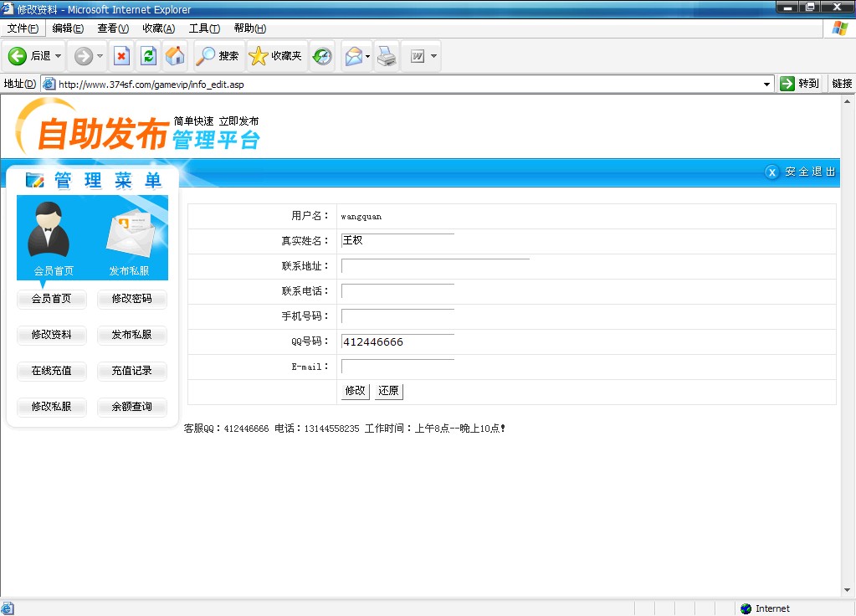Click the 安全退出 logout link

[802, 172]
